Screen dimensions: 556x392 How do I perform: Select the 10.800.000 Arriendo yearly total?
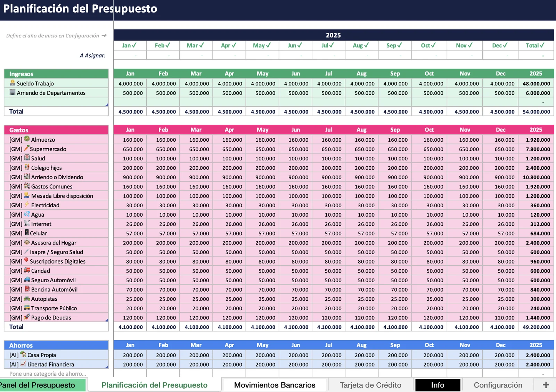point(536,177)
